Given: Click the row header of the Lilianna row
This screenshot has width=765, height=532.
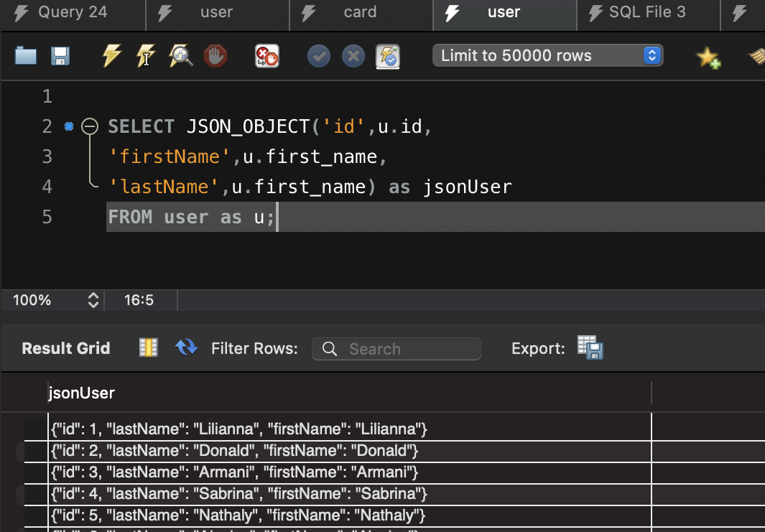Looking at the screenshot, I should click(x=36, y=429).
